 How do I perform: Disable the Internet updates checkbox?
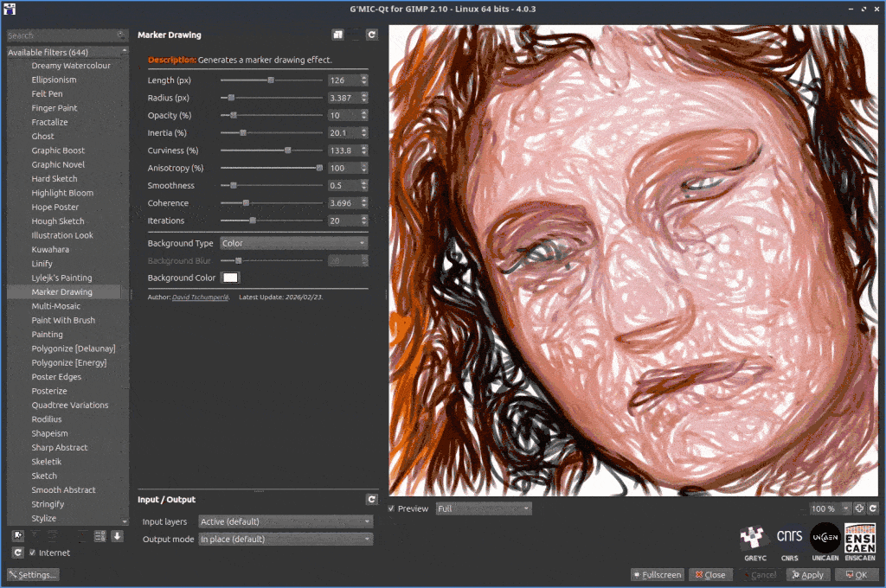(x=32, y=553)
